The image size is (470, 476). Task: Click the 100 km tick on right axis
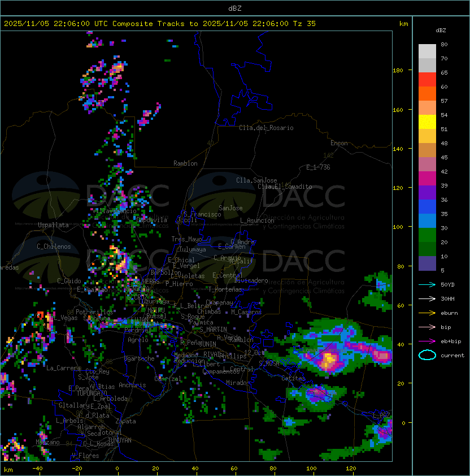coord(398,227)
